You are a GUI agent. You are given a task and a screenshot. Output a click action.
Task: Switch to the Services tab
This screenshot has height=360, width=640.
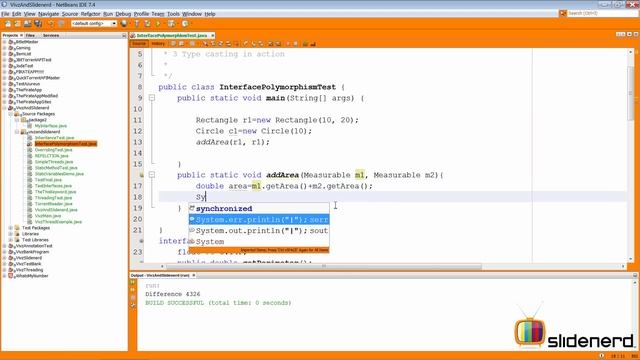pyautogui.click(x=51, y=36)
